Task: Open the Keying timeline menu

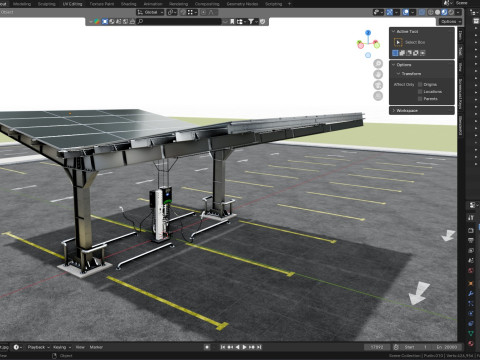Action: click(x=62, y=347)
